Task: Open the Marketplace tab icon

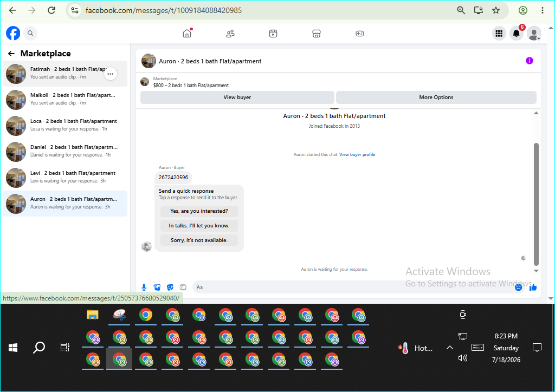Action: 317,34
